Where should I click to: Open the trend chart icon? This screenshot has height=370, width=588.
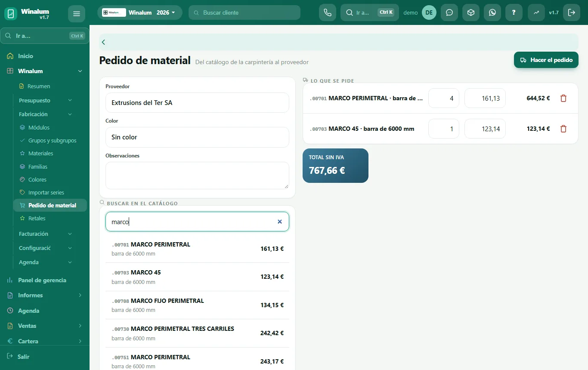click(x=536, y=12)
